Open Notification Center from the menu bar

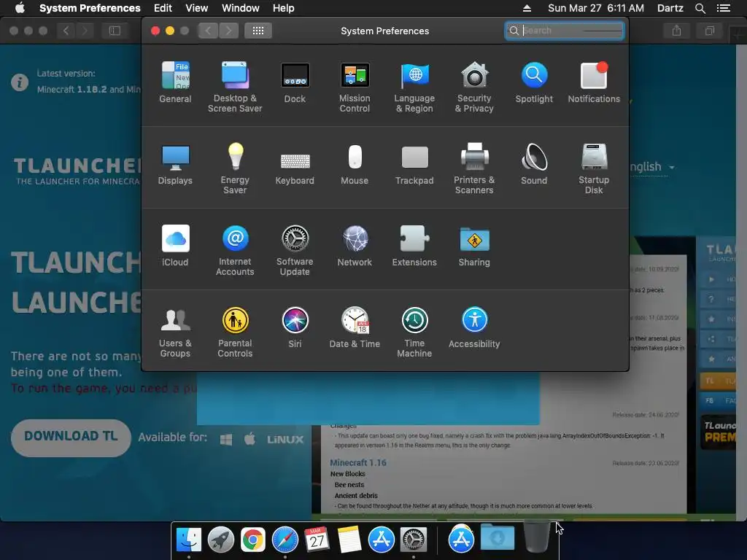click(724, 8)
